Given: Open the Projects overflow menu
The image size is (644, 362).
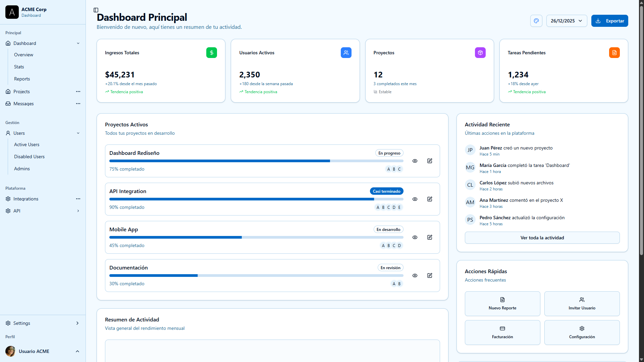Looking at the screenshot, I should coord(78,92).
